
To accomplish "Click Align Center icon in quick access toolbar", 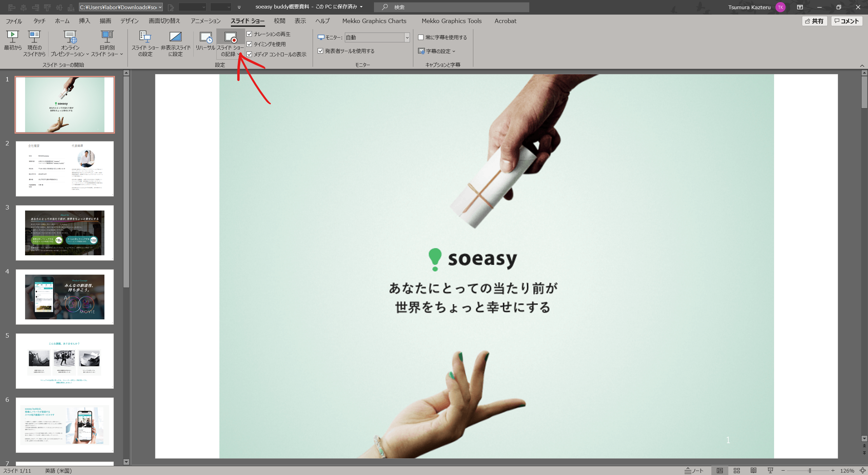I will pyautogui.click(x=24, y=7).
